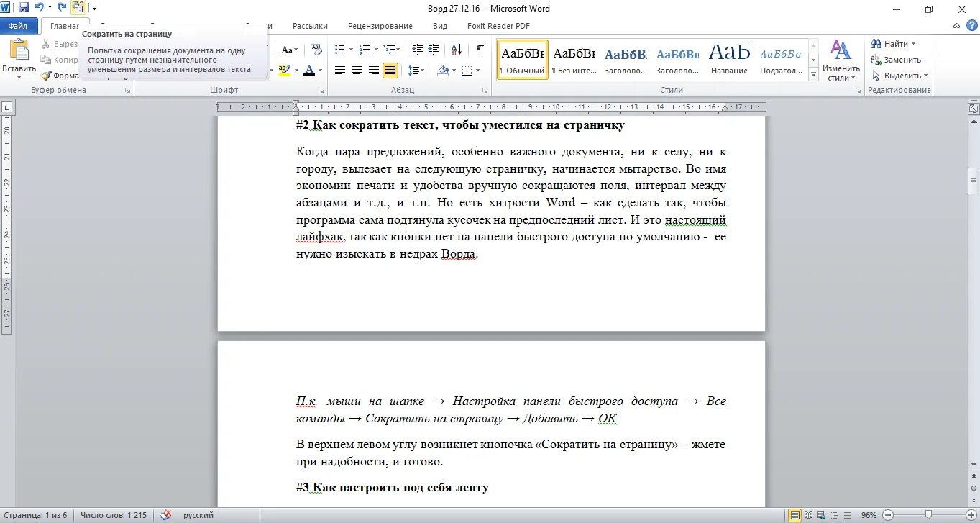
Task: Align text right
Action: point(374,70)
